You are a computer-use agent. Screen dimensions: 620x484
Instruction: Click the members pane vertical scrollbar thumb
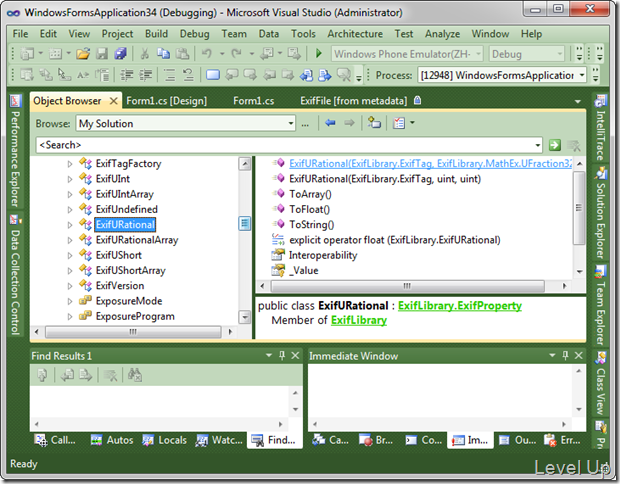[x=579, y=208]
